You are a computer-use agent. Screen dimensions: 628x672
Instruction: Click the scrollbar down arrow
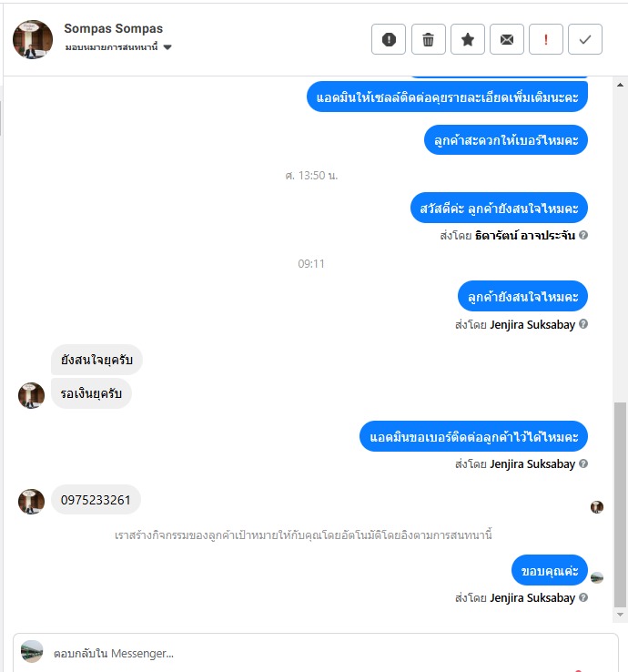click(x=620, y=615)
